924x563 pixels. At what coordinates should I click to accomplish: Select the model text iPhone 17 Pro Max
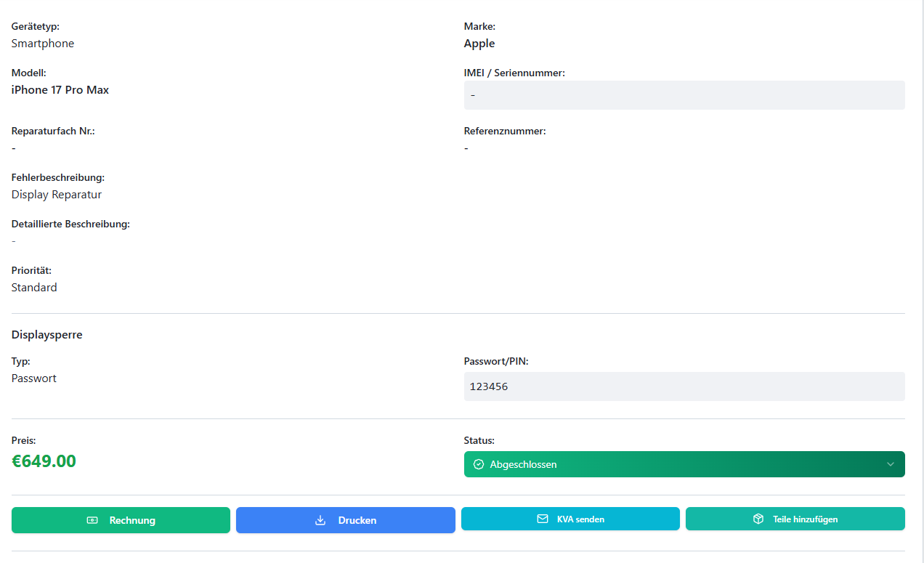[60, 90]
